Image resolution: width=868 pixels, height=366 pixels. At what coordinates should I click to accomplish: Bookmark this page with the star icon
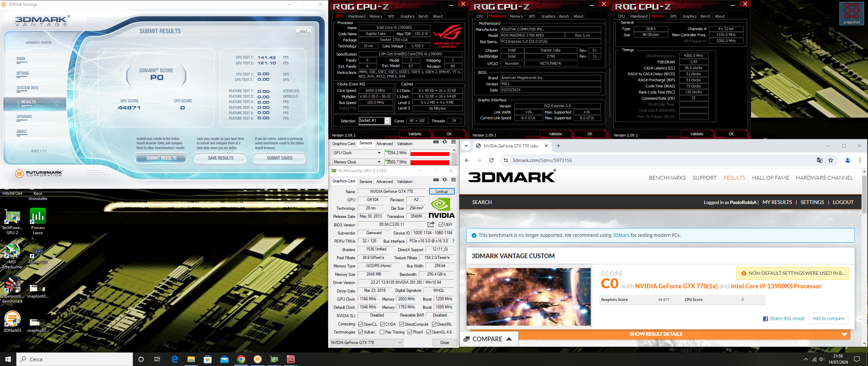click(x=831, y=160)
